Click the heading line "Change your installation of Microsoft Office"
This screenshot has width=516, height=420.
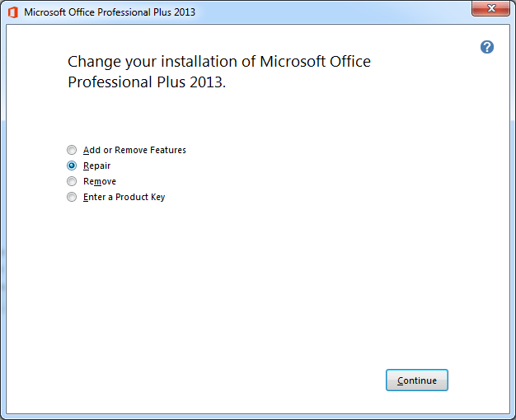[218, 62]
